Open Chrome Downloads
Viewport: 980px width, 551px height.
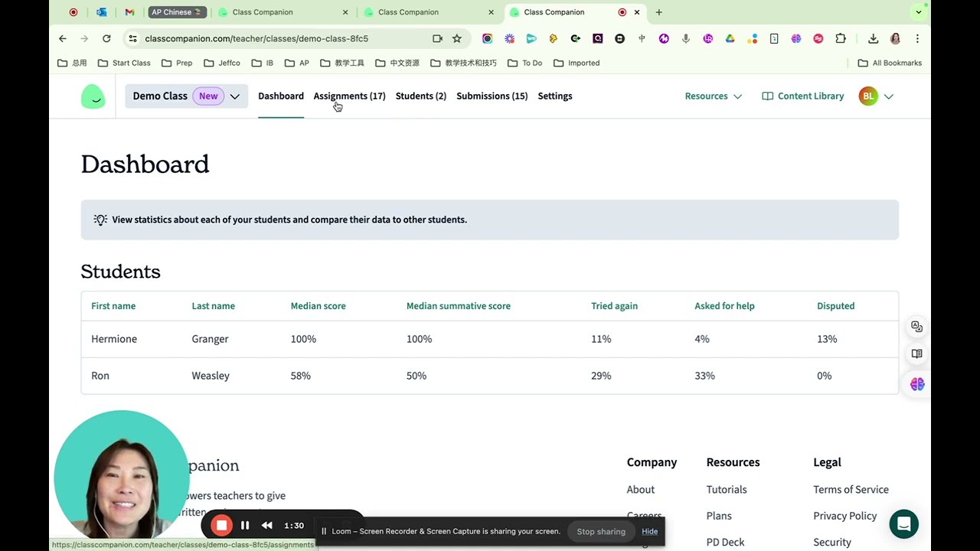click(x=873, y=38)
